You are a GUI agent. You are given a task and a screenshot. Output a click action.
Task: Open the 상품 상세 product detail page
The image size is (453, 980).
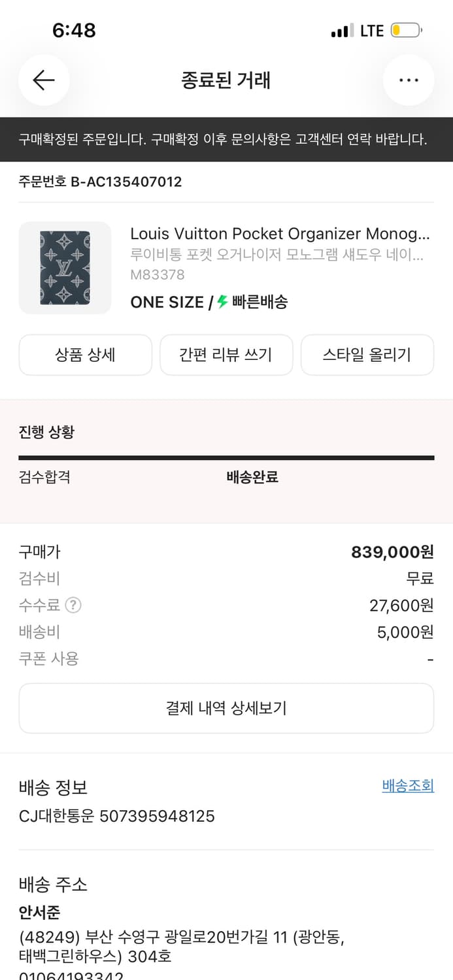(x=85, y=355)
